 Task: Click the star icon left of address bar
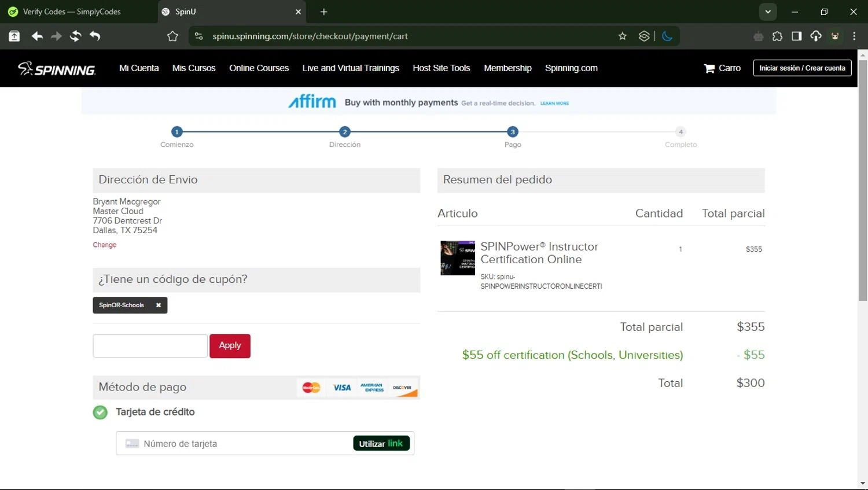click(172, 36)
